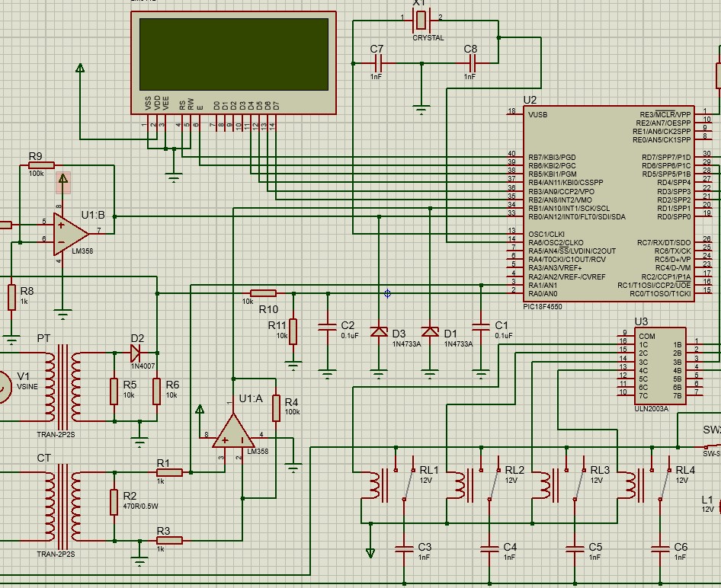Click the RB7/KBI3/PGD pin label
The image size is (721, 588).
552,157
